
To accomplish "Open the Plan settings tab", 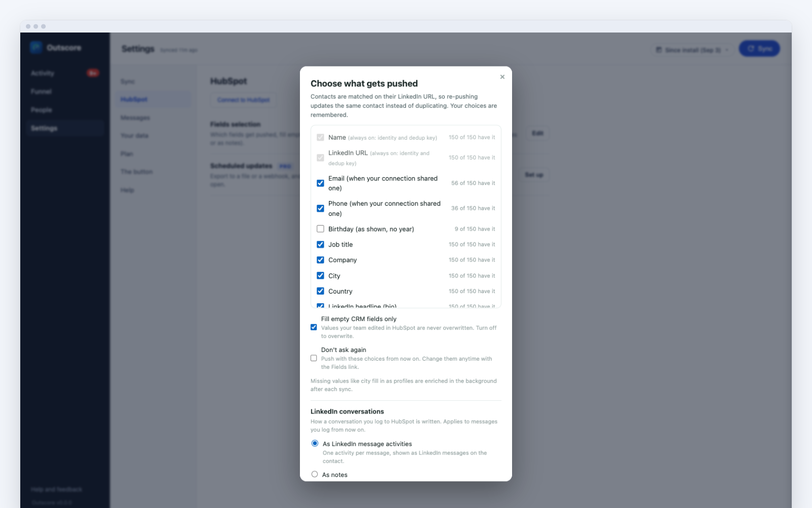I will pos(153,154).
